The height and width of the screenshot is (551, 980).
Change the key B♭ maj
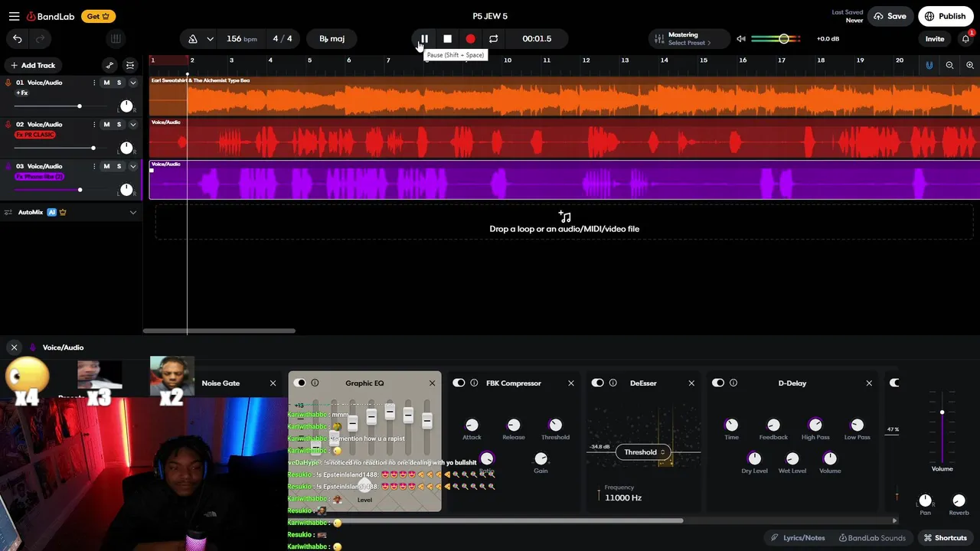coord(332,39)
